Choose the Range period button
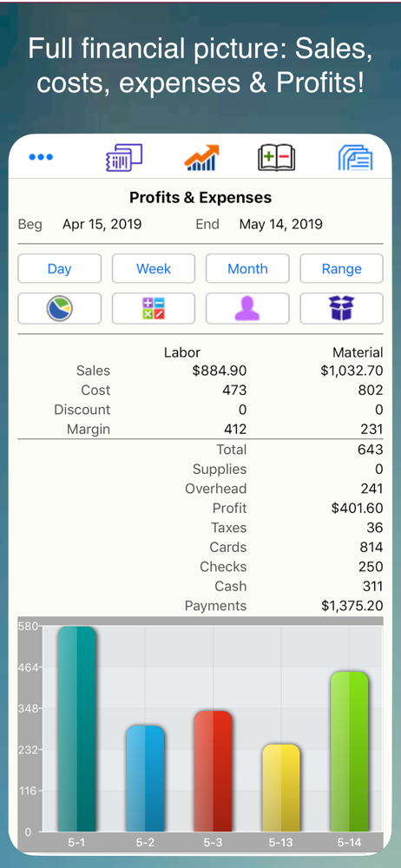401x868 pixels. [x=342, y=268]
